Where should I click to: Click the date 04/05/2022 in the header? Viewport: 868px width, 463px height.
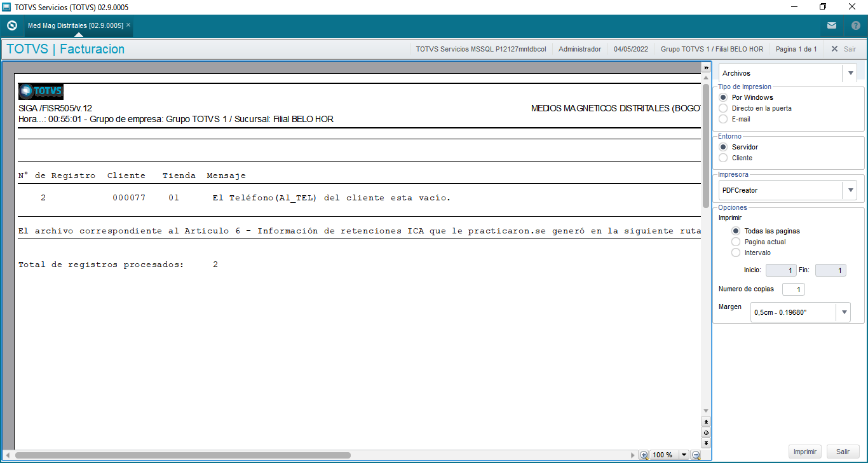[631, 49]
